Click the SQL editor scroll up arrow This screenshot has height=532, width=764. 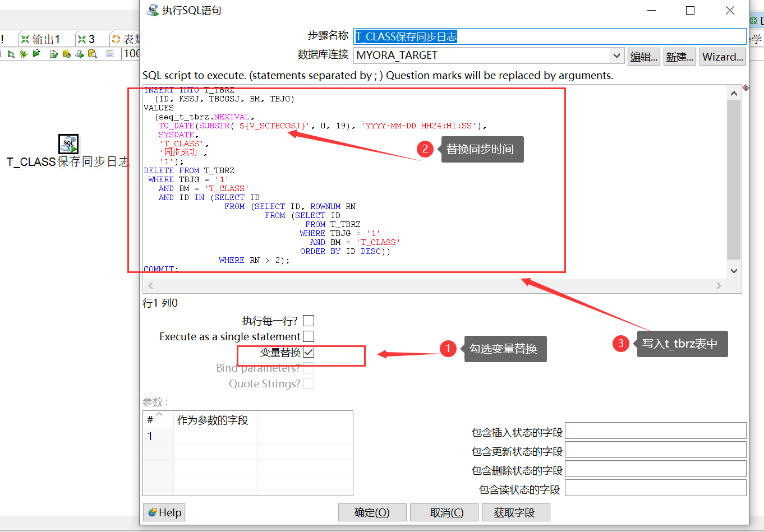point(734,93)
